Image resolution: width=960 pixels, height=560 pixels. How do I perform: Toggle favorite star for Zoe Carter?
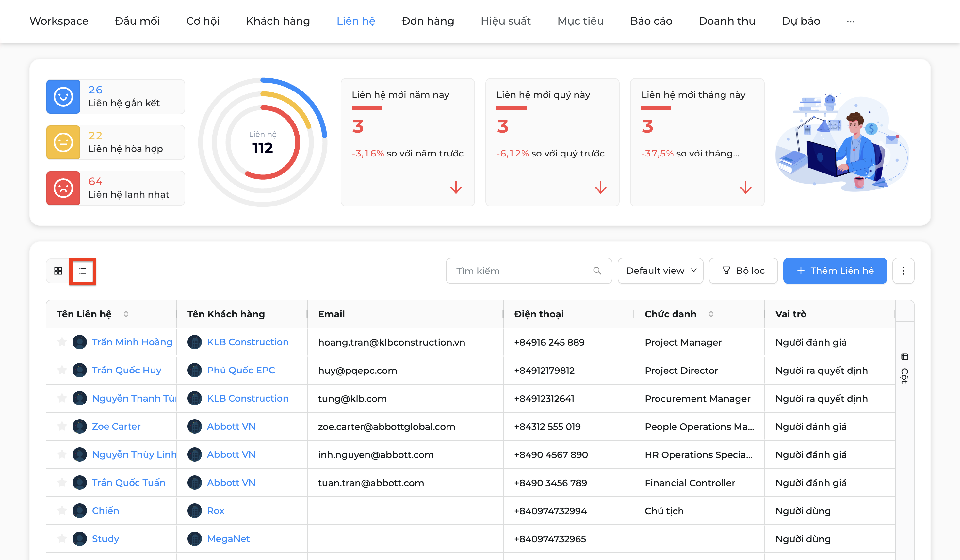click(62, 426)
